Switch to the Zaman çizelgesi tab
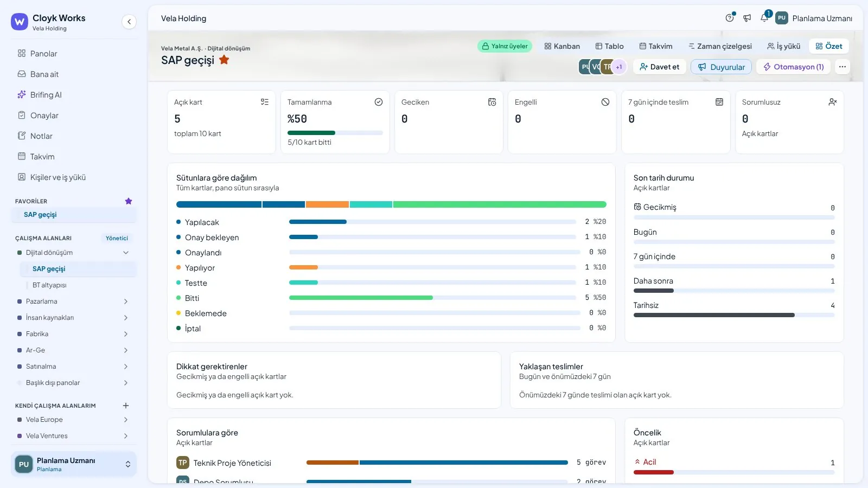This screenshot has width=868, height=488. tap(720, 46)
